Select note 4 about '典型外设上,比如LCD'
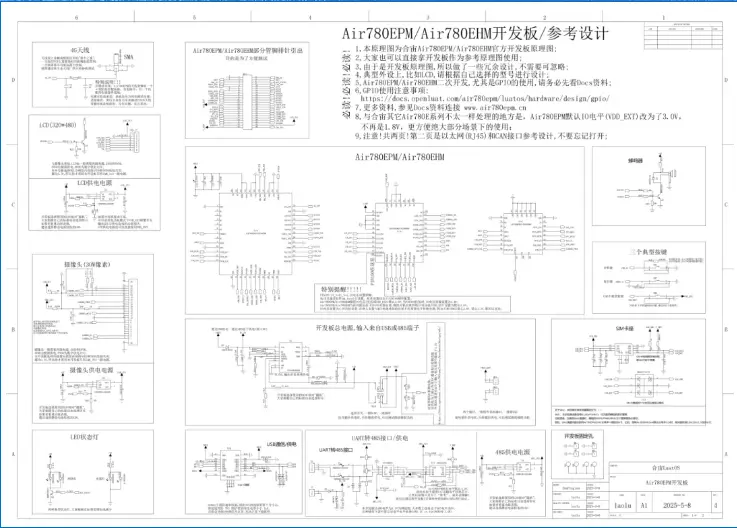Viewport: 737px width, 528px height. point(452,74)
